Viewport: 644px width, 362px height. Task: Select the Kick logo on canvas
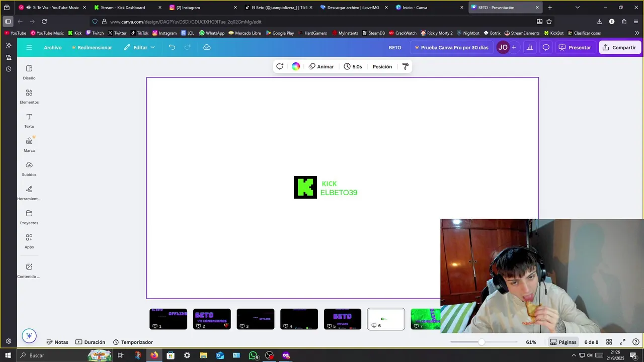tap(305, 187)
